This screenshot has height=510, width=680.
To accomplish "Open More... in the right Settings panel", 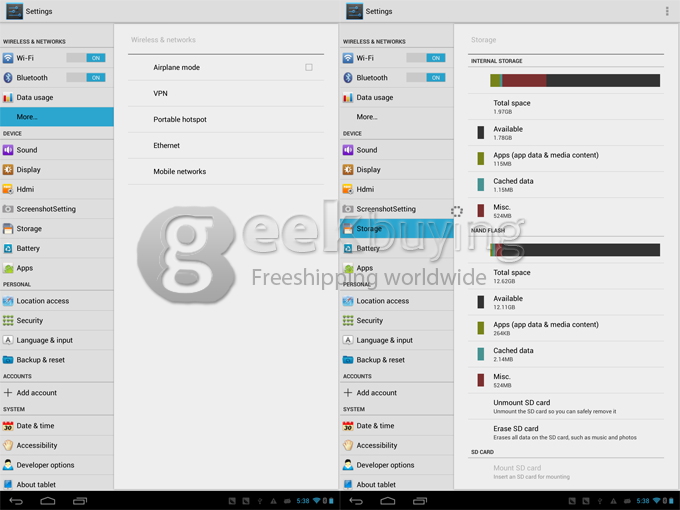I will pyautogui.click(x=397, y=117).
